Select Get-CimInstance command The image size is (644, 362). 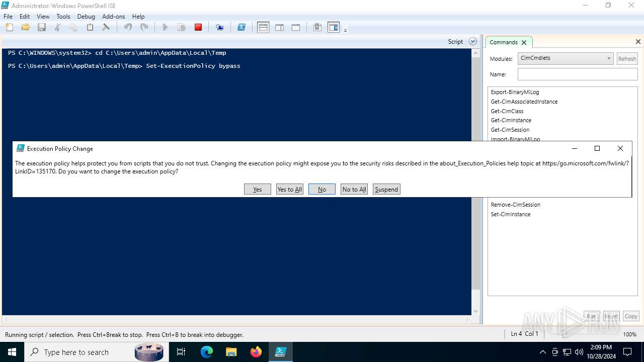pos(511,120)
